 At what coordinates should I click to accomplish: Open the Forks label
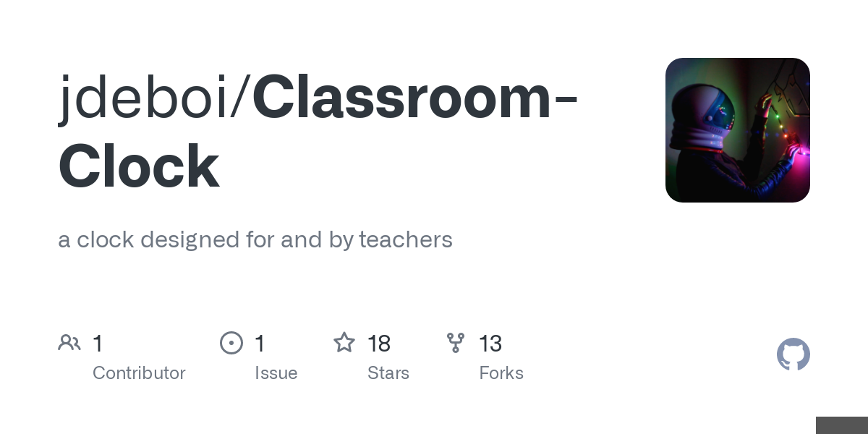point(501,373)
